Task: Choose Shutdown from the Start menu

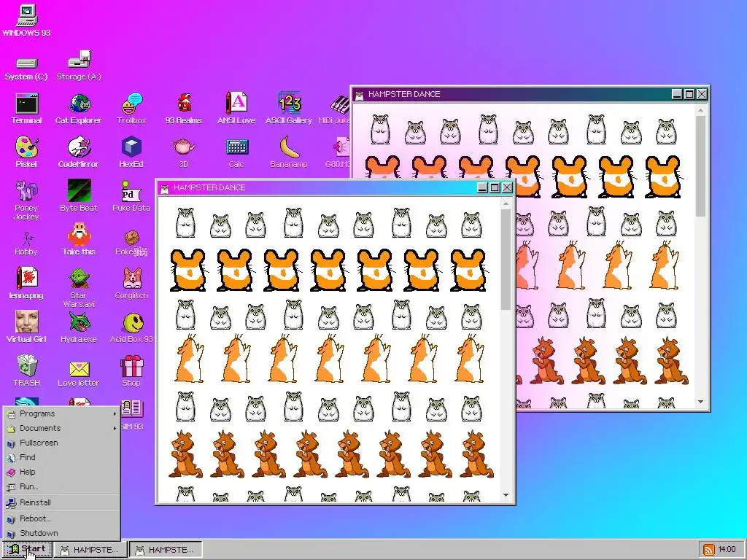Action: click(x=61, y=533)
